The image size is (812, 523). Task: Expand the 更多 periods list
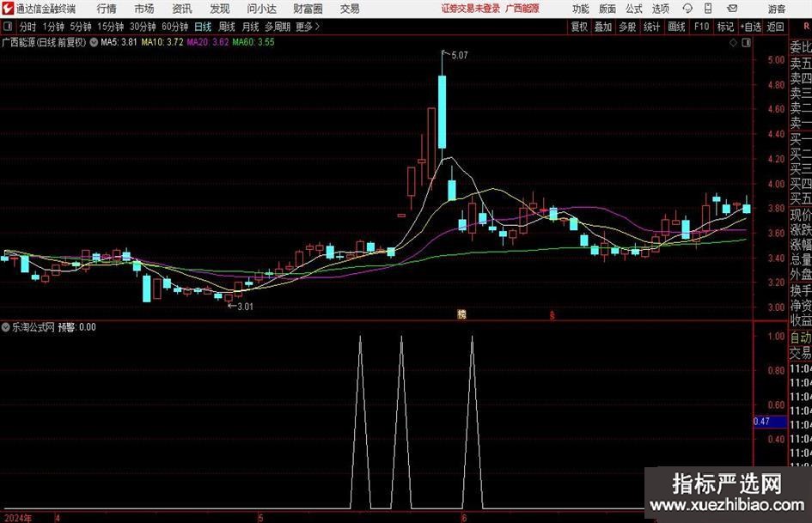coord(308,27)
